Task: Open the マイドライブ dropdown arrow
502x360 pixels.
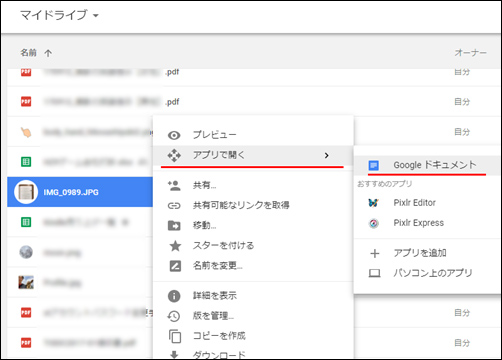Action: 96,16
